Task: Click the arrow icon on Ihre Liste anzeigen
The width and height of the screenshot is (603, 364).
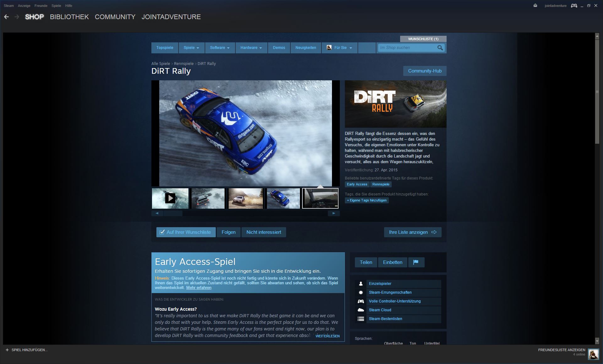Action: point(434,232)
